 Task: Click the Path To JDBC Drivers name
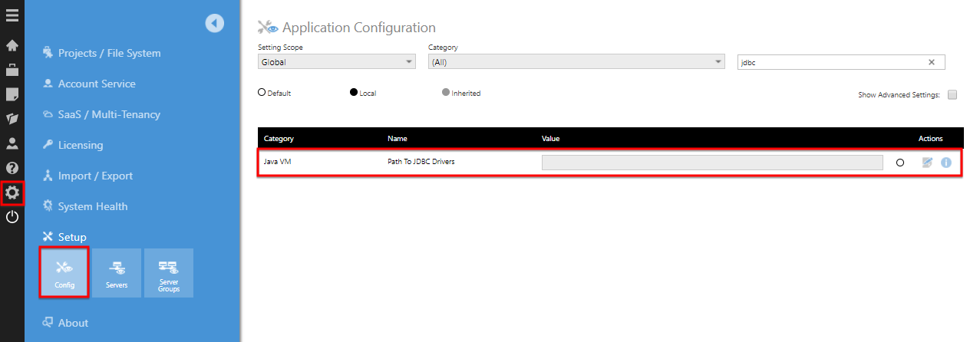pyautogui.click(x=421, y=162)
